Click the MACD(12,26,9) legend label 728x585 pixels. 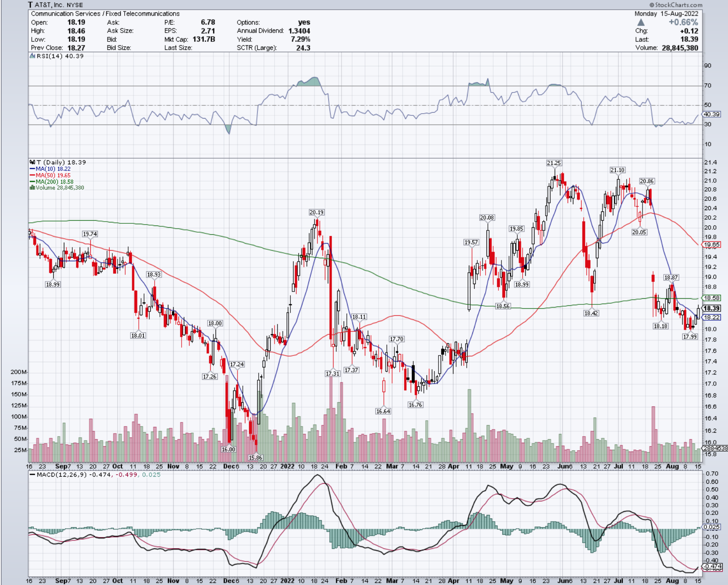[x=62, y=475]
